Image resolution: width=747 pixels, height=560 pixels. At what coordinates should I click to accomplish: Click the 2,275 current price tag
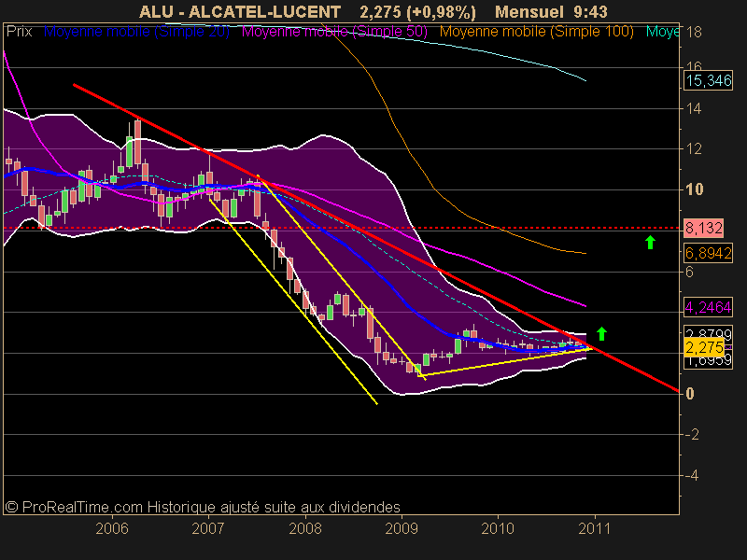(x=704, y=347)
